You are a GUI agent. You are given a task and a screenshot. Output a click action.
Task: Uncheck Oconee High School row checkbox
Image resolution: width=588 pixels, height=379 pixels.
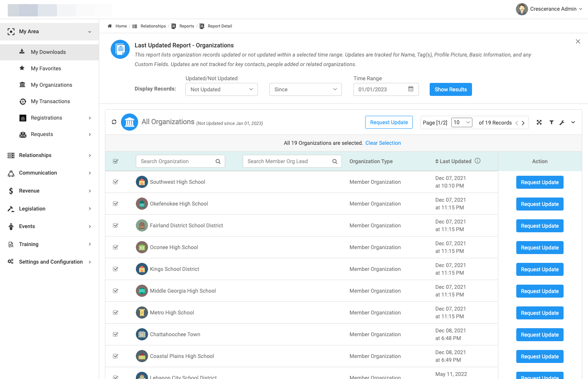(116, 247)
